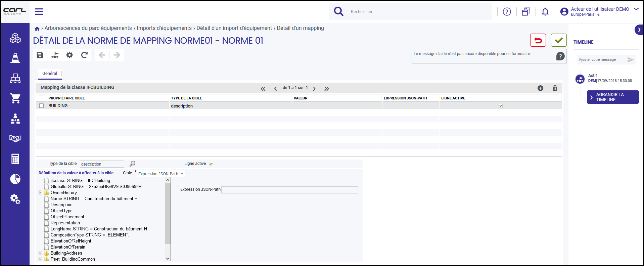The image size is (644, 266).
Task: Click Imports d'équipements breadcrumb link
Action: coord(164,28)
